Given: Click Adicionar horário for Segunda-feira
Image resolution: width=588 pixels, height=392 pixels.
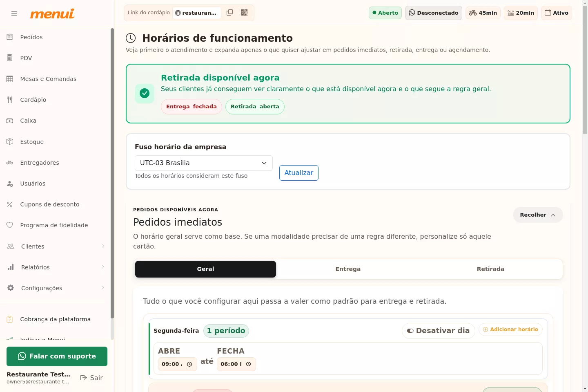Looking at the screenshot, I should click(x=510, y=329).
